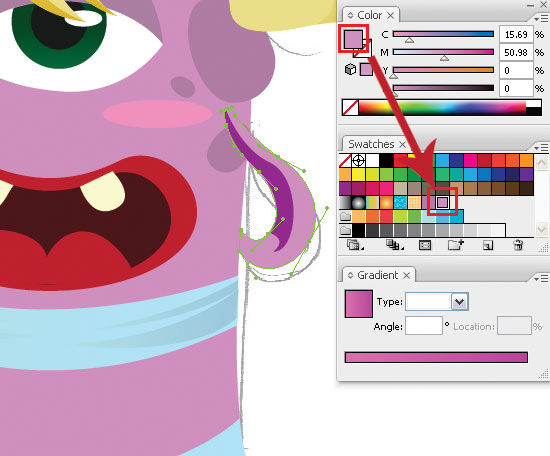The width and height of the screenshot is (550, 456).
Task: Switch to the Gradient tab
Action: (378, 275)
